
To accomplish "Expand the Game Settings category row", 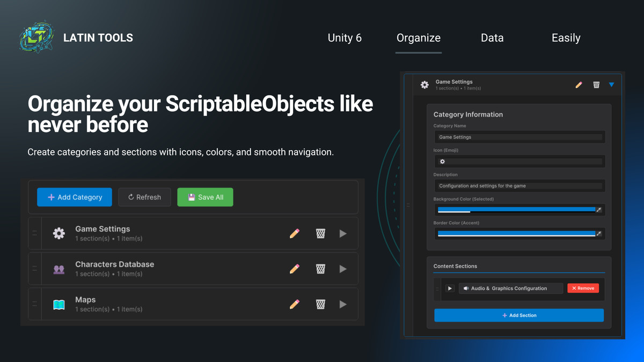I will click(x=343, y=233).
